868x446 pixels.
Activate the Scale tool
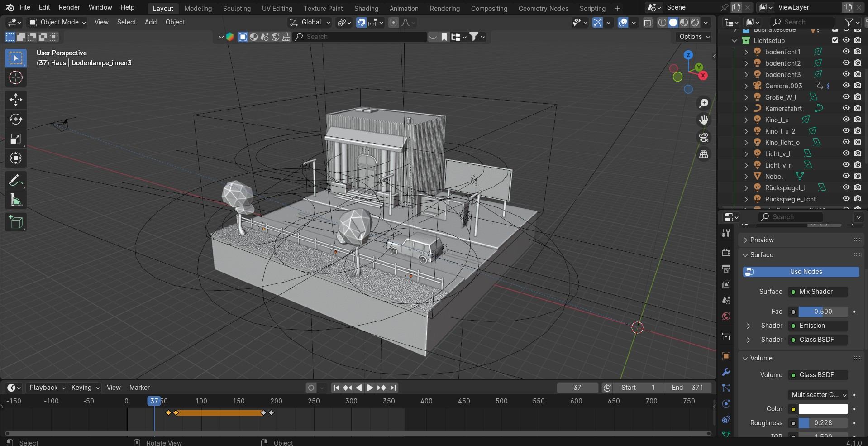click(x=16, y=139)
